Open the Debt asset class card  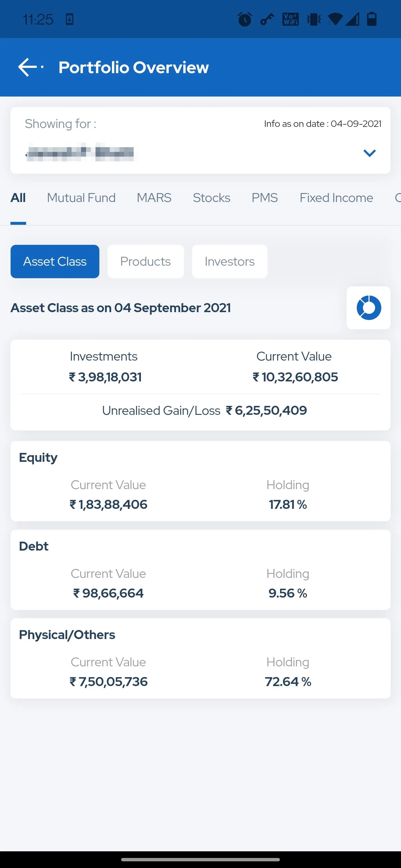200,569
